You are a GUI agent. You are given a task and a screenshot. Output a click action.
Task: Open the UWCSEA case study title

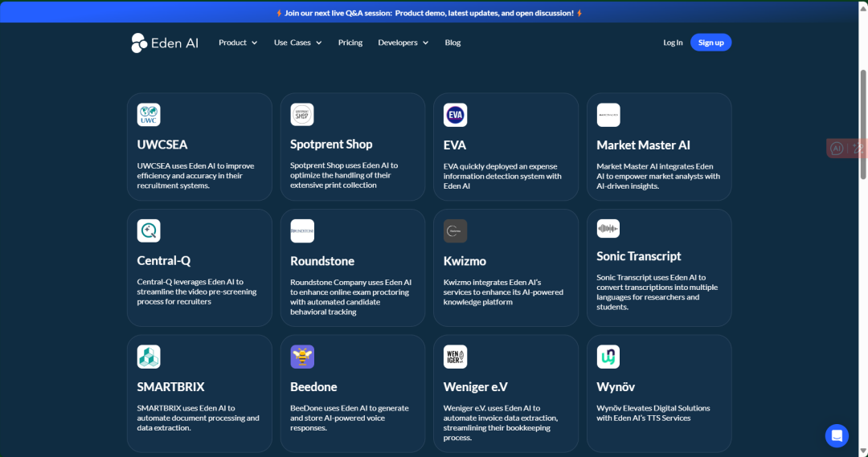162,145
